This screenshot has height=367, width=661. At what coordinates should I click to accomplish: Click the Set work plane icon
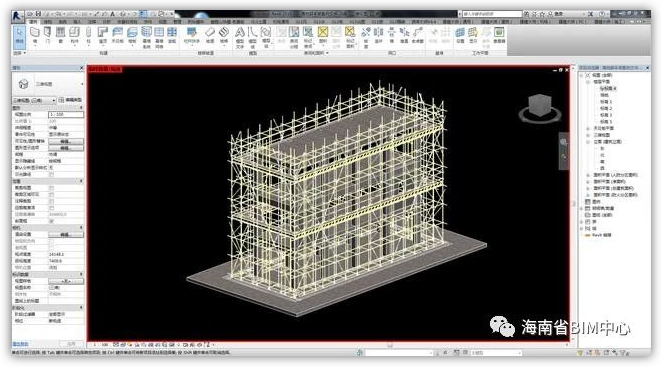(x=460, y=35)
